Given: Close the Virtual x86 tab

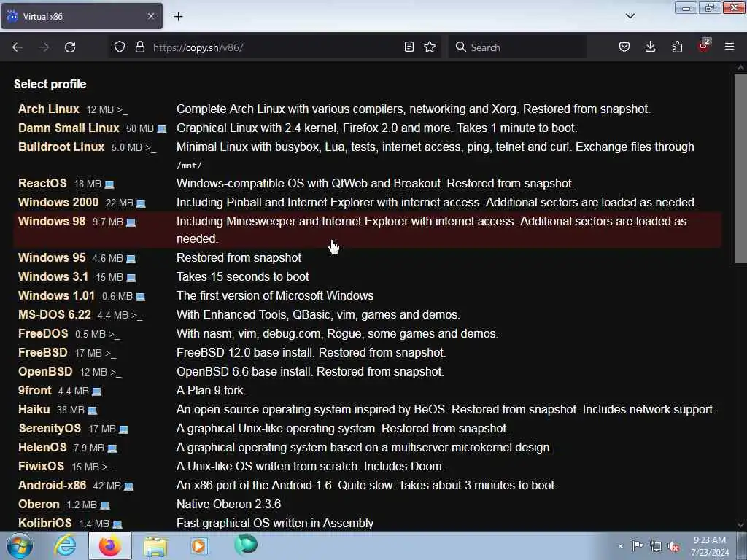Looking at the screenshot, I should tap(150, 16).
